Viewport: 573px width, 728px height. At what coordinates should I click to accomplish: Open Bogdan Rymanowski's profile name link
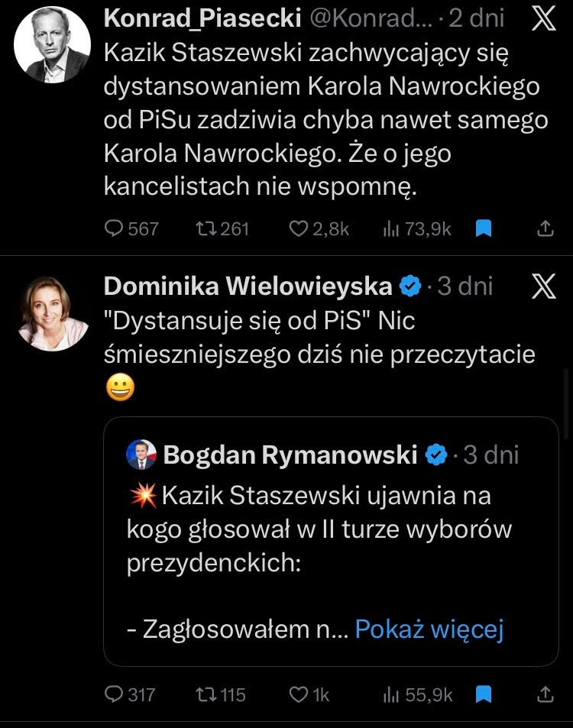click(290, 455)
